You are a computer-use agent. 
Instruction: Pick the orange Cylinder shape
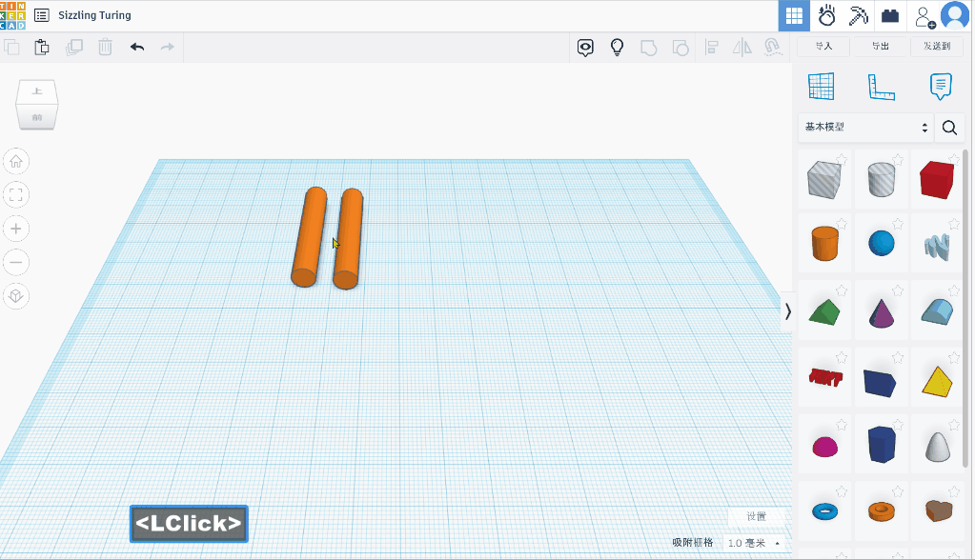tap(825, 243)
